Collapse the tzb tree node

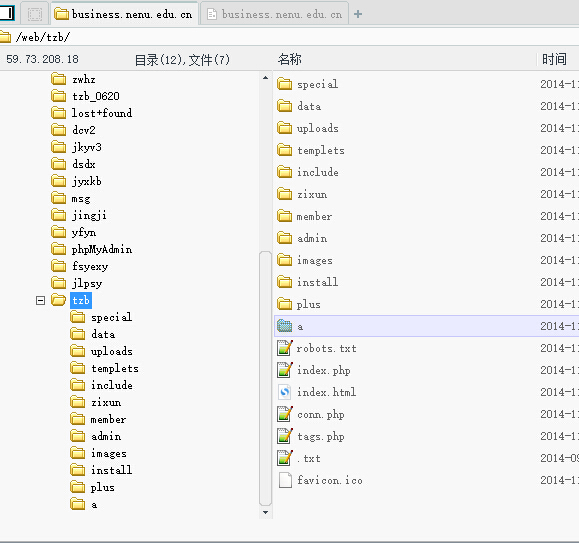40,300
